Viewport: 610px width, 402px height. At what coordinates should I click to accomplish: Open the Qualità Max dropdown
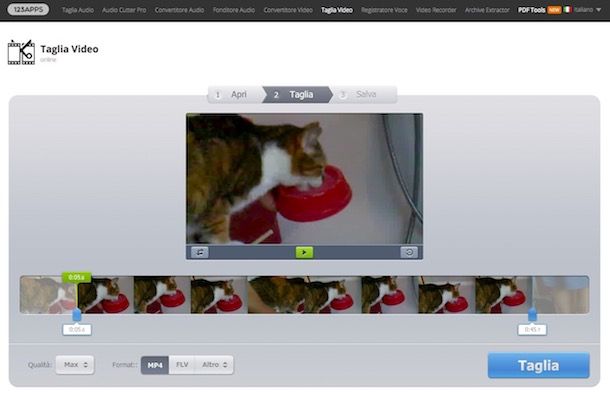(x=75, y=365)
